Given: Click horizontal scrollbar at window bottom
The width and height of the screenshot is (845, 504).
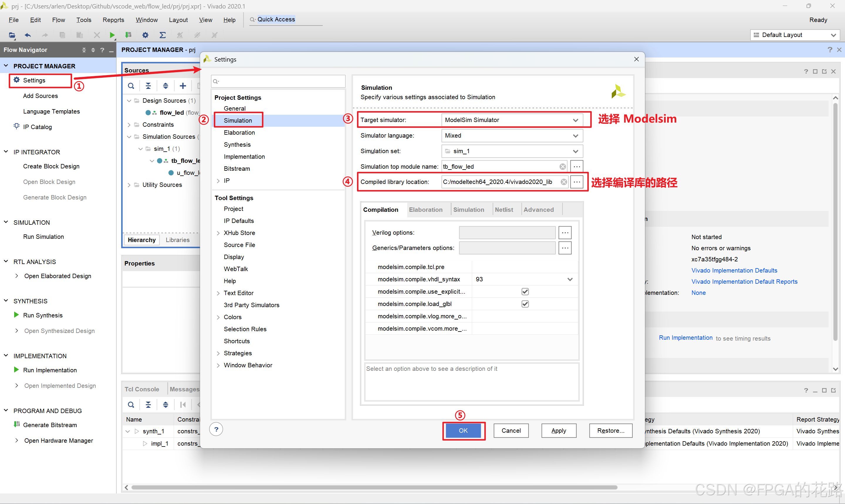Looking at the screenshot, I should click(374, 488).
